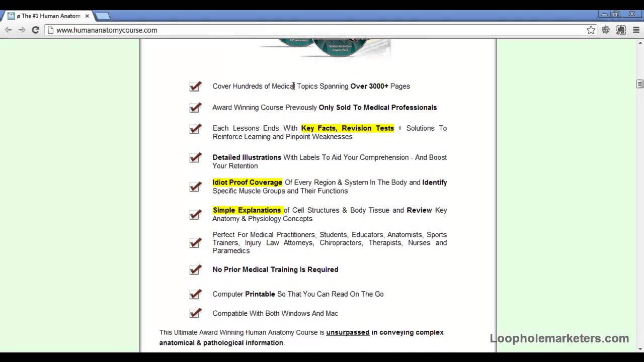Screen dimensions: 644x362
Task: Click checkmark beside 'Idiot Proof Coverage'
Action: [195, 187]
